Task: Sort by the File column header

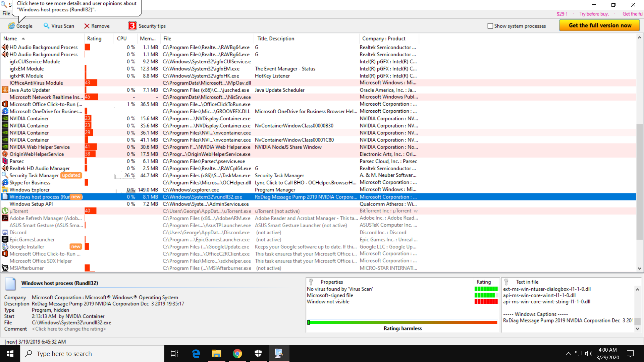Action: [207, 39]
